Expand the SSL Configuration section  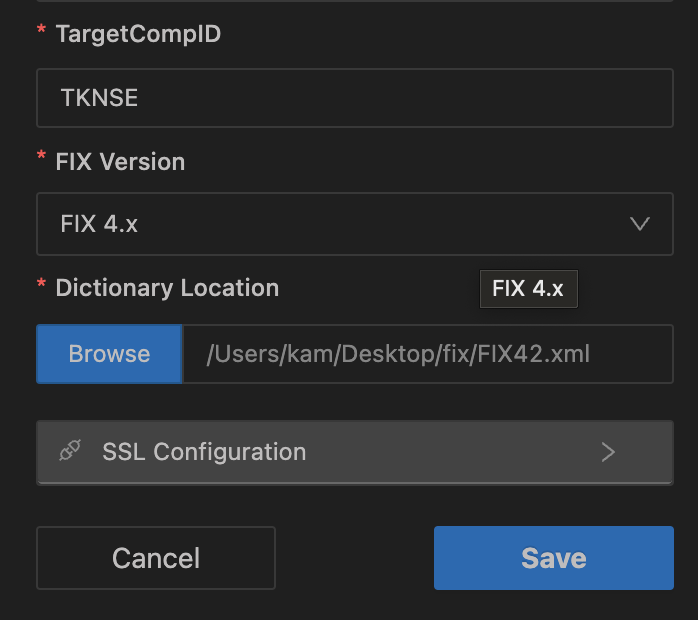point(354,452)
